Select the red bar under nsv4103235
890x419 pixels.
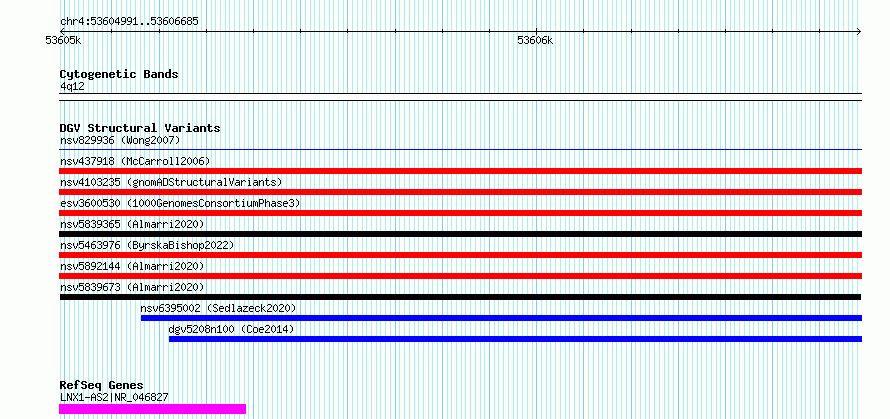pyautogui.click(x=460, y=192)
